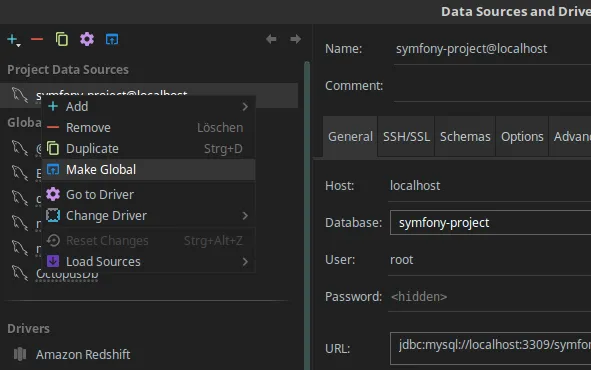Click the Database input field symfony-project

[x=490, y=223]
